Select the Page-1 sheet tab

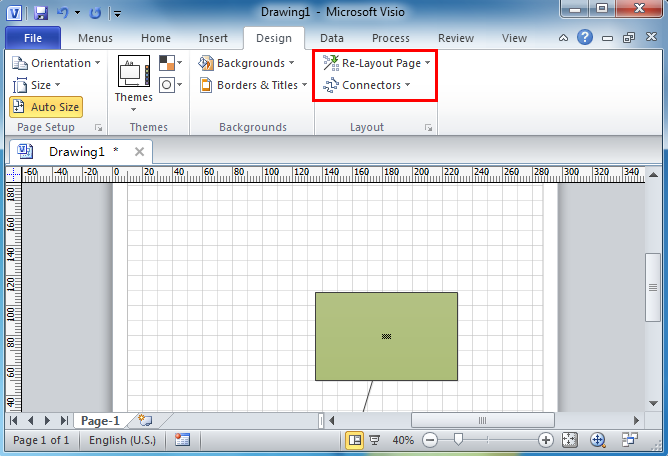tap(100, 421)
